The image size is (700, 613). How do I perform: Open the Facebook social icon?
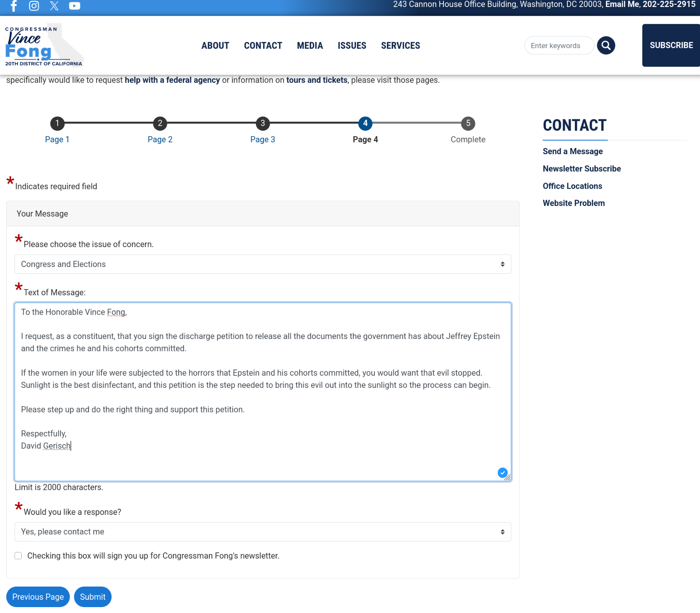click(x=14, y=6)
